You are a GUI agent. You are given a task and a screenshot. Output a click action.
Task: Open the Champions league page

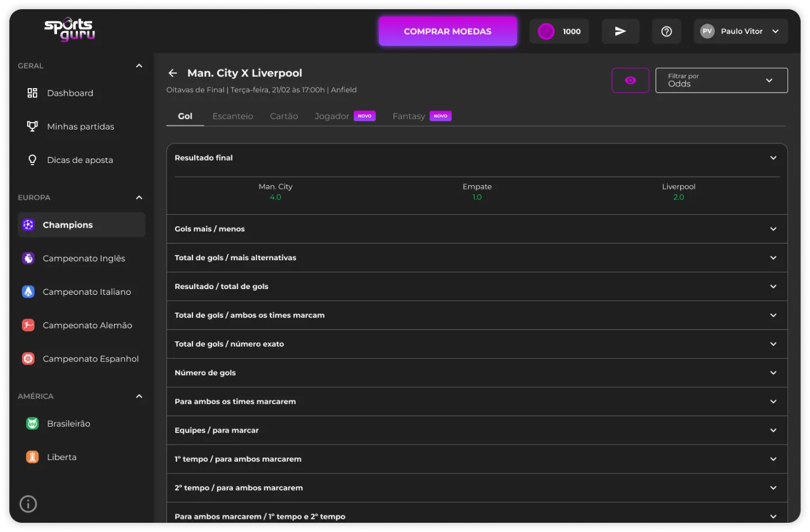click(x=81, y=225)
